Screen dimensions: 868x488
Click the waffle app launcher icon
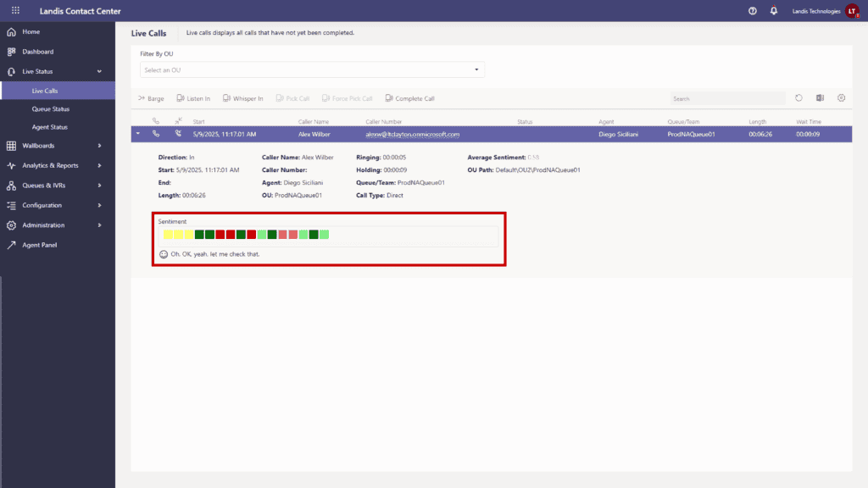coord(14,10)
